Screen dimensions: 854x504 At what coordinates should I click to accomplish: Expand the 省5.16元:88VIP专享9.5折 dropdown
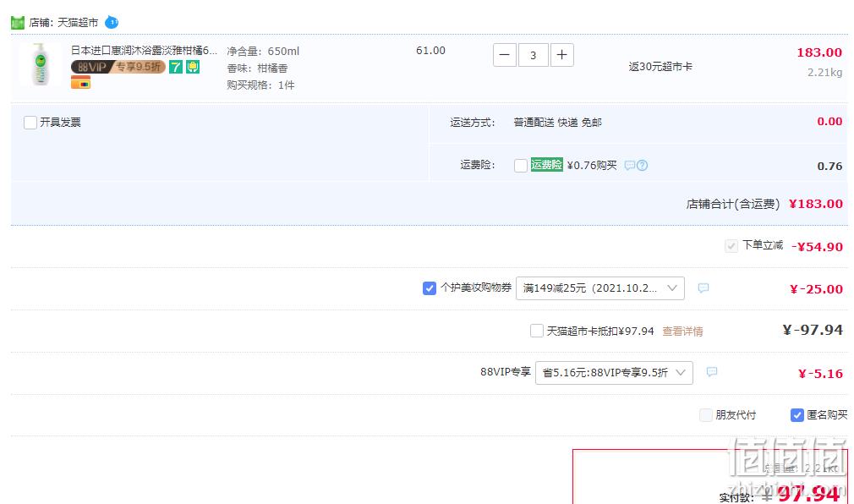tap(615, 373)
